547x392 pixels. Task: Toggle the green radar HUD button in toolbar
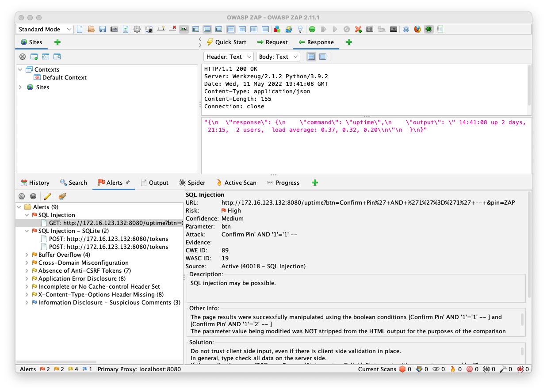428,30
